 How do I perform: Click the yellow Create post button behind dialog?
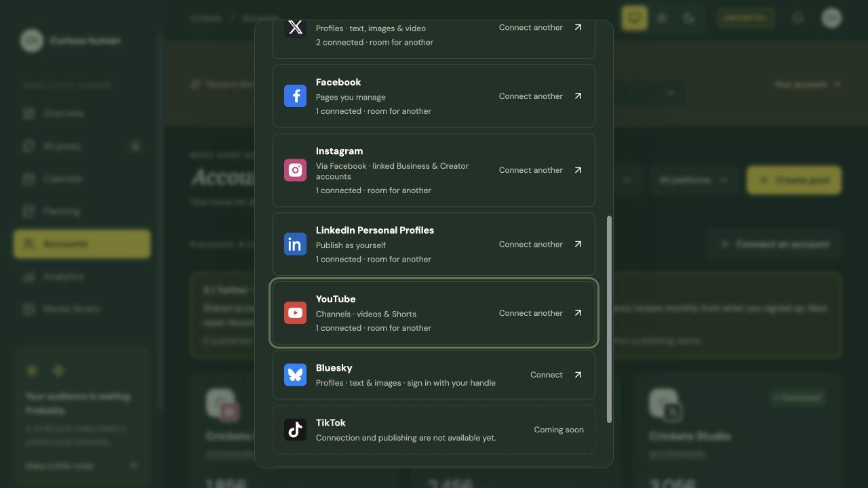pyautogui.click(x=794, y=180)
